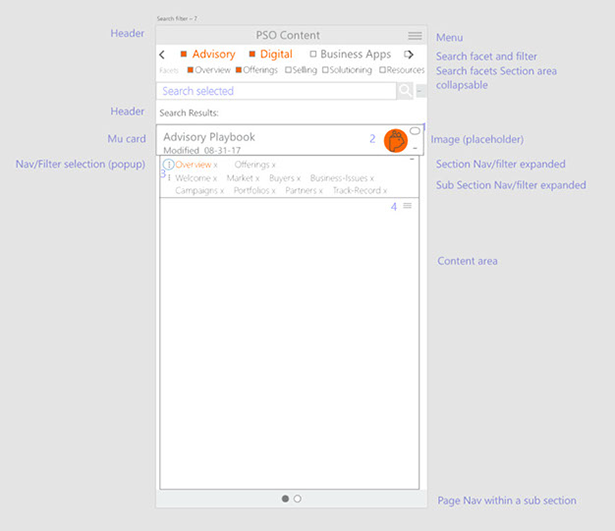The width and height of the screenshot is (615, 531).
Task: Open the Advisory Playbook title
Action: pyautogui.click(x=209, y=137)
